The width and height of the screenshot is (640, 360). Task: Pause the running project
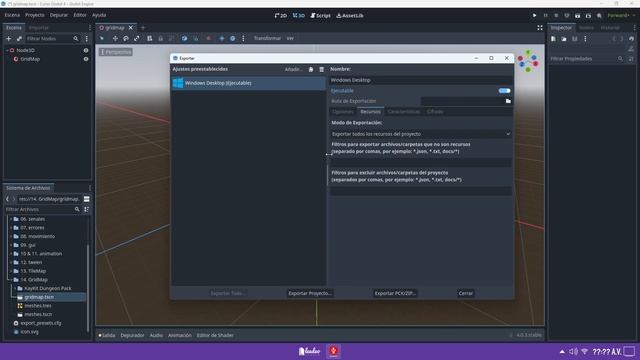(x=545, y=16)
